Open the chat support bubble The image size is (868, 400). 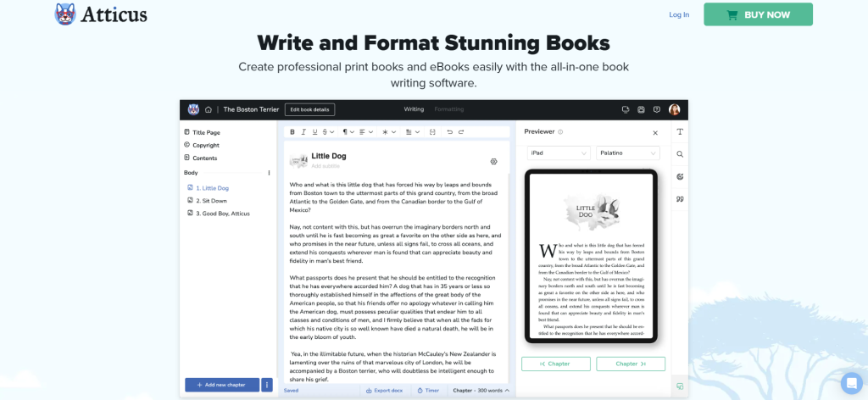pyautogui.click(x=851, y=383)
